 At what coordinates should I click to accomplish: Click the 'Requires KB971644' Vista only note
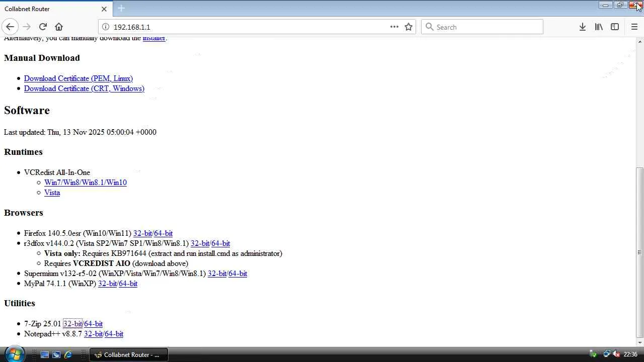tap(163, 253)
